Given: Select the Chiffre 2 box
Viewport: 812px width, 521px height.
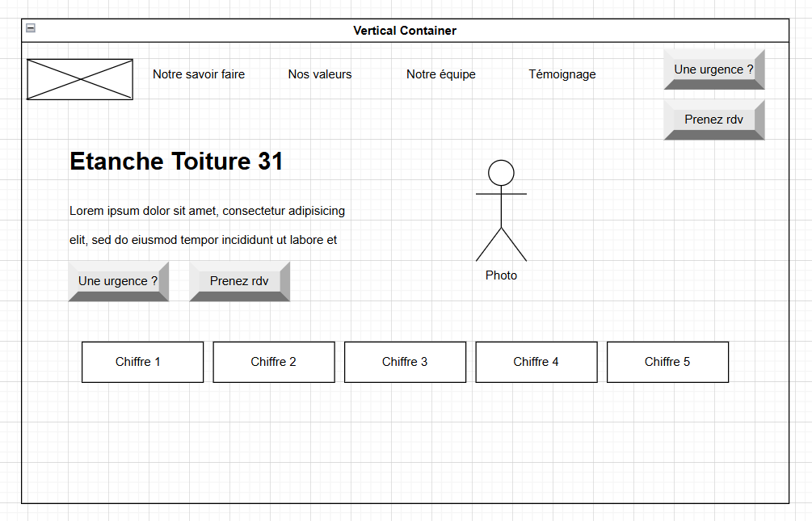Looking at the screenshot, I should click(x=274, y=362).
